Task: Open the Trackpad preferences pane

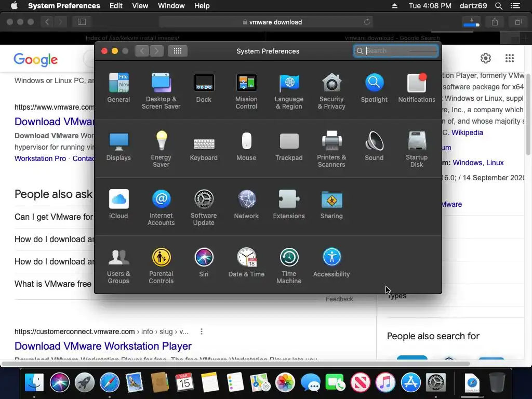Action: [x=289, y=146]
